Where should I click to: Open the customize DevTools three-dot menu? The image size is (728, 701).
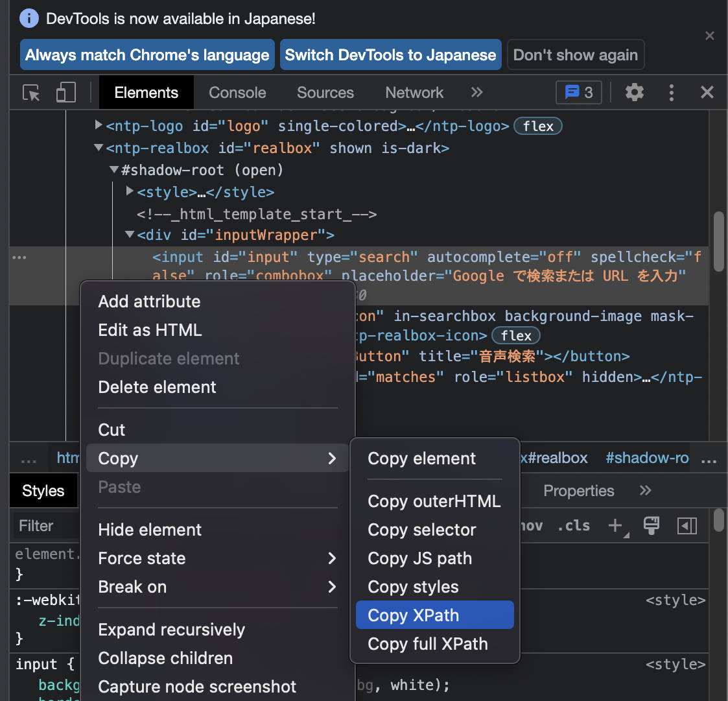click(671, 92)
